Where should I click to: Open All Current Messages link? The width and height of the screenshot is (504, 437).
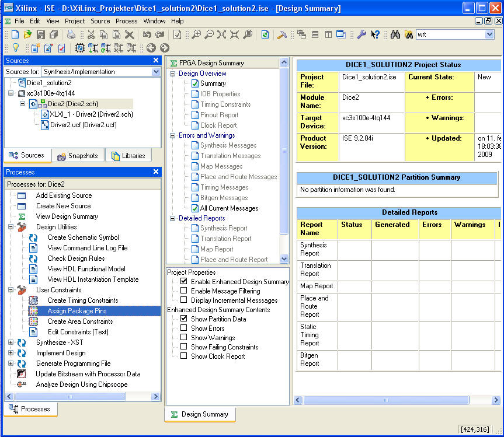[x=229, y=208]
